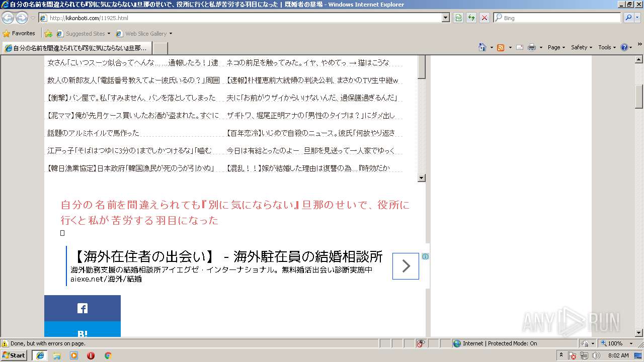Screen dimensions: 644x362
Task: Open the Opera taskbar icon
Action: coord(91,355)
